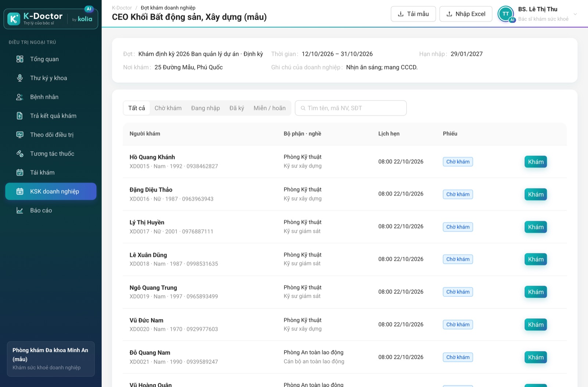Click Khám for Hồ Quang Khánh
Viewport: 588px width, 387px height.
(x=535, y=162)
